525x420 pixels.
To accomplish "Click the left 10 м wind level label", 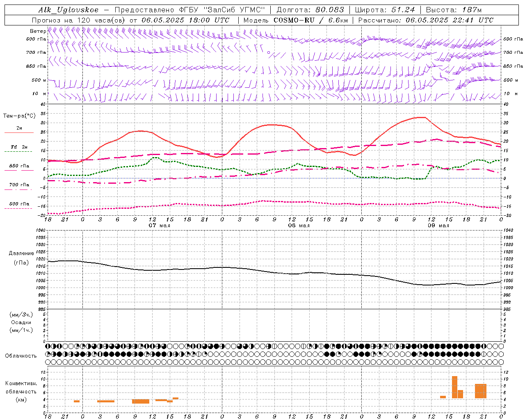I will (39, 94).
